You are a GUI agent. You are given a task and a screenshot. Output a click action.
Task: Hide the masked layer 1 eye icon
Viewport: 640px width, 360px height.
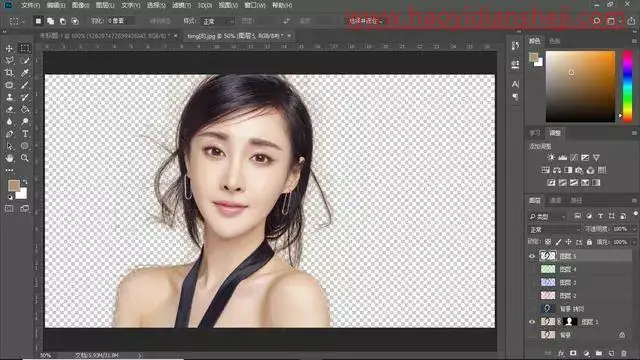click(x=532, y=322)
